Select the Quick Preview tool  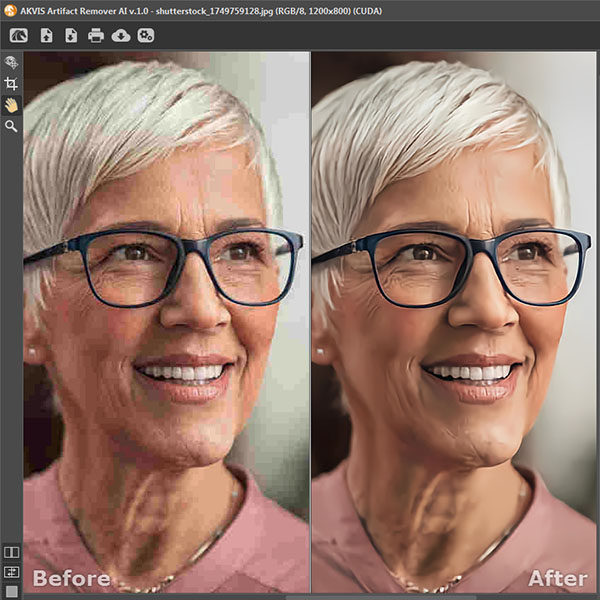tap(11, 63)
